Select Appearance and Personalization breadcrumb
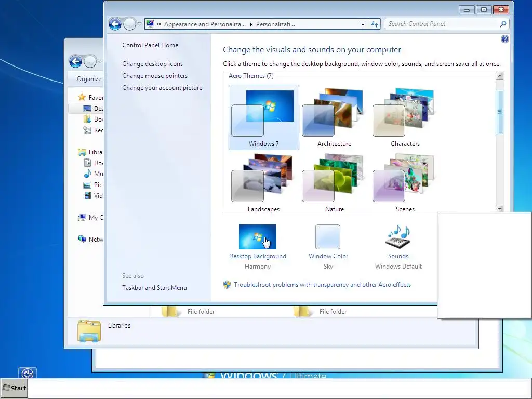 pos(205,24)
